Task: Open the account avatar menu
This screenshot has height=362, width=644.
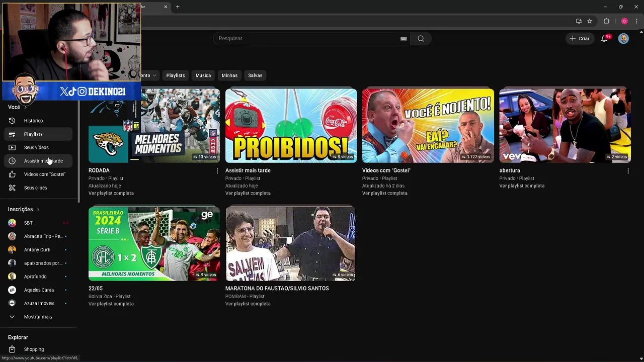Action: [623, 39]
